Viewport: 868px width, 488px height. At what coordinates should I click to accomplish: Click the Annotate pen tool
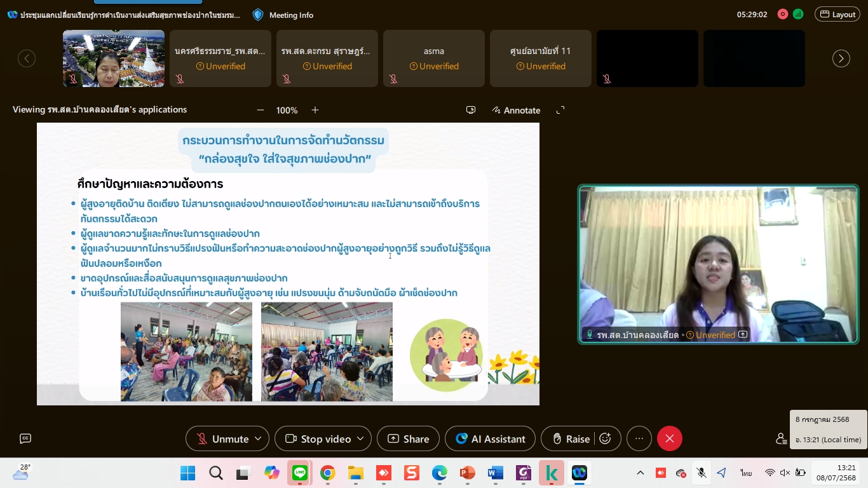516,110
